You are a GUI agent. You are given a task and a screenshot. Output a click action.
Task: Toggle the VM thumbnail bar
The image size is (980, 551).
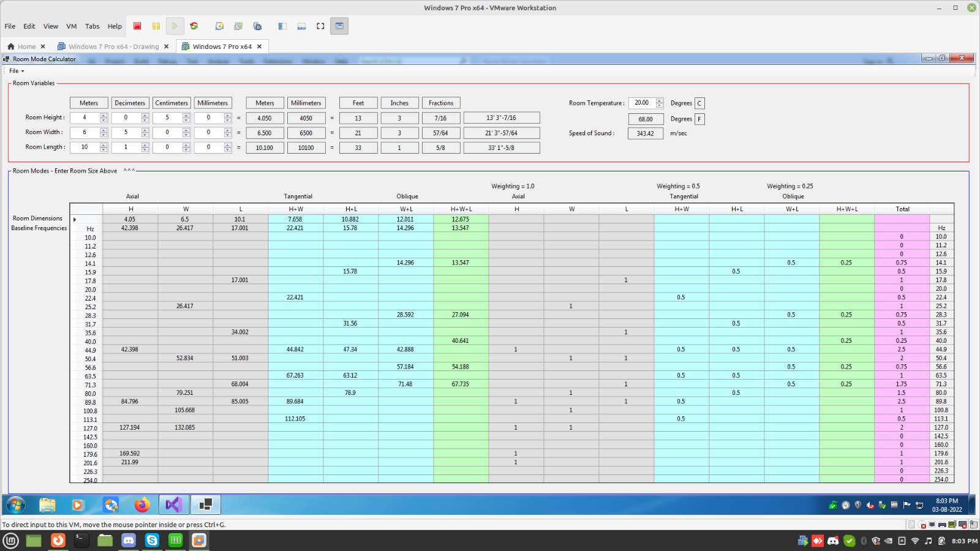coord(301,26)
